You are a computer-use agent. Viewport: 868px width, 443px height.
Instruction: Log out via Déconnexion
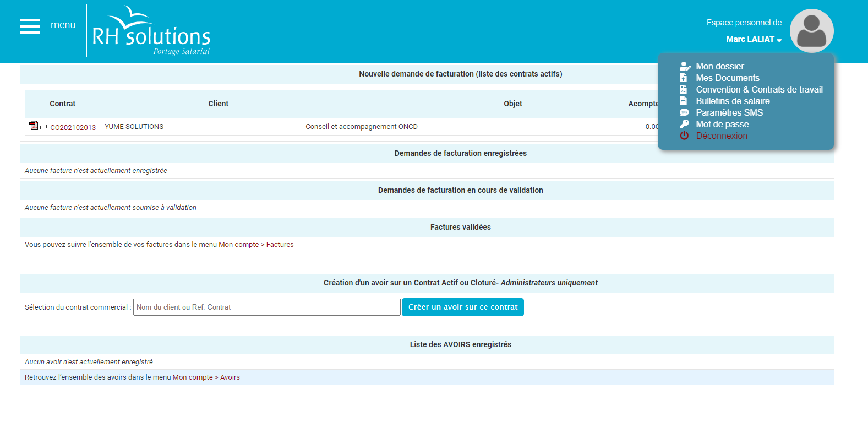tap(722, 136)
